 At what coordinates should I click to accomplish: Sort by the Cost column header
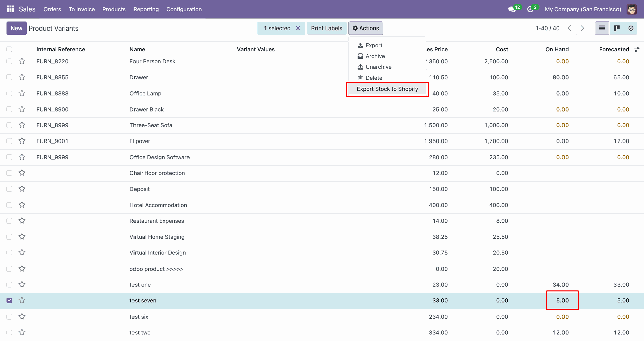[502, 49]
